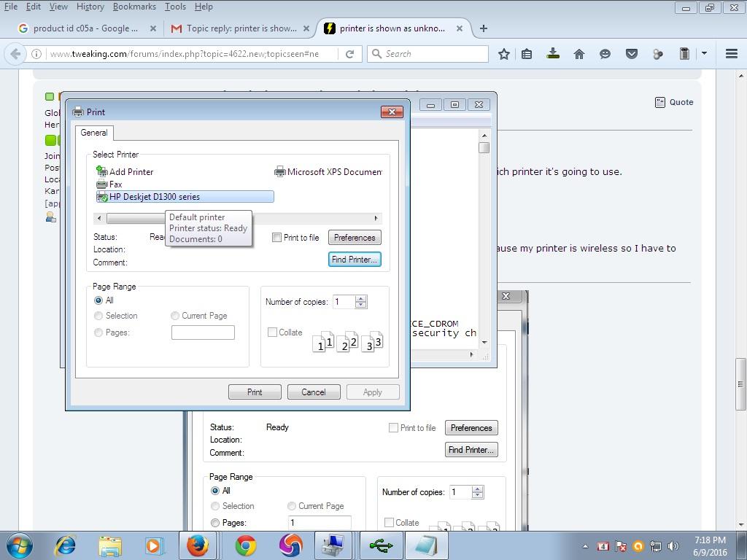Click the Preferences button in the front dialog
747x560 pixels.
[x=355, y=237]
